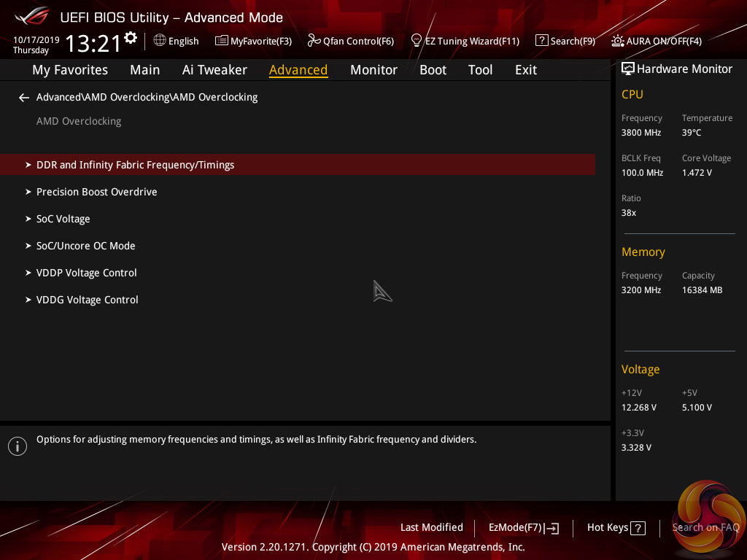Screen dimensions: 747x560
Task: Switch to Main tab
Action: (x=145, y=70)
